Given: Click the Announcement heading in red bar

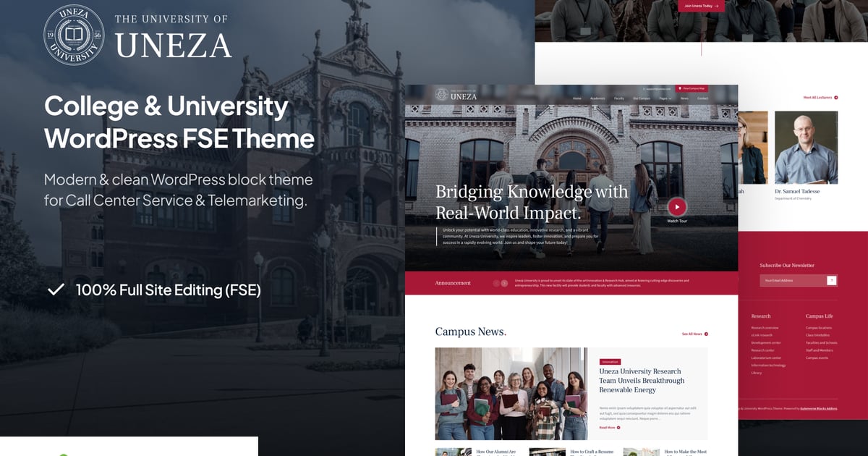Looking at the screenshot, I should point(453,283).
